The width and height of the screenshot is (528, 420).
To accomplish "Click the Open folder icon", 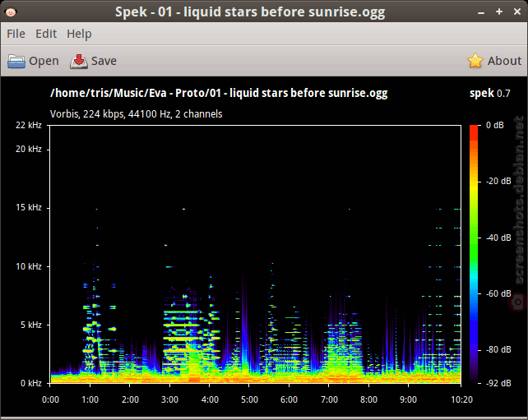I will tap(16, 62).
